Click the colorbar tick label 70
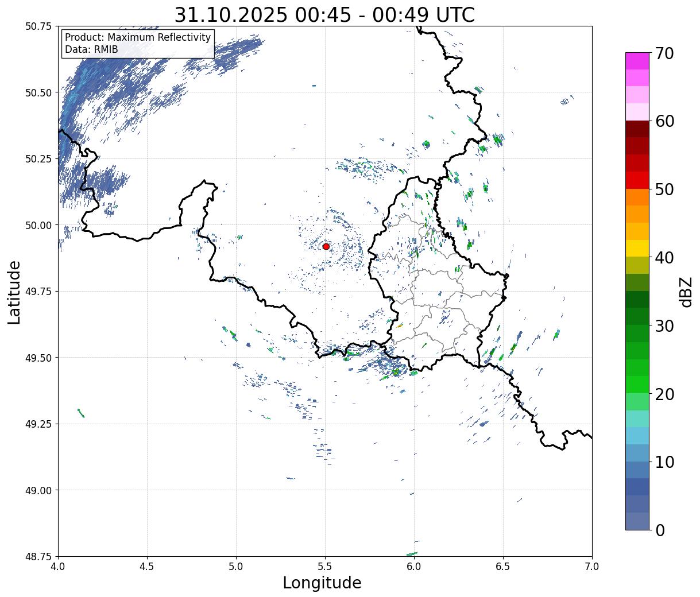The height and width of the screenshot is (597, 700). click(664, 53)
